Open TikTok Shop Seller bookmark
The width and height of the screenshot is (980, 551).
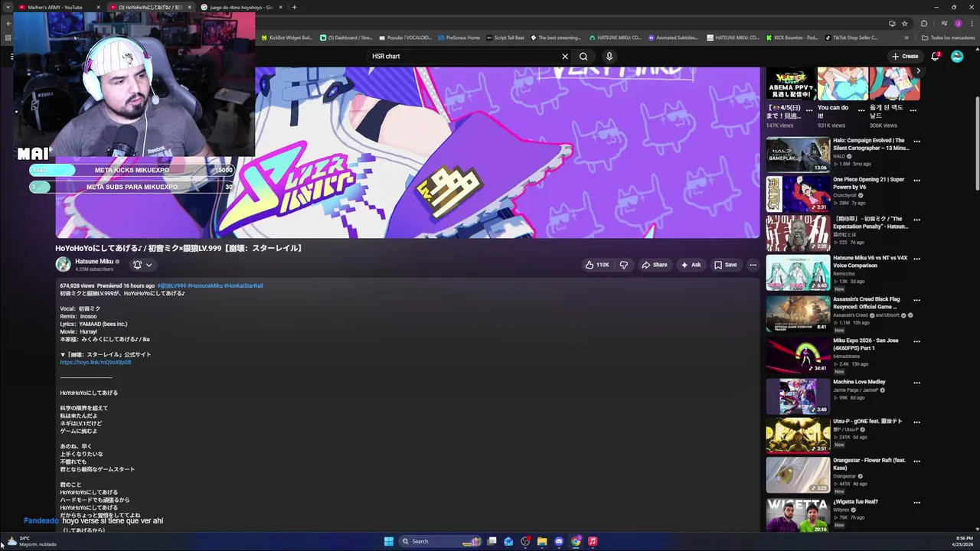tap(851, 37)
